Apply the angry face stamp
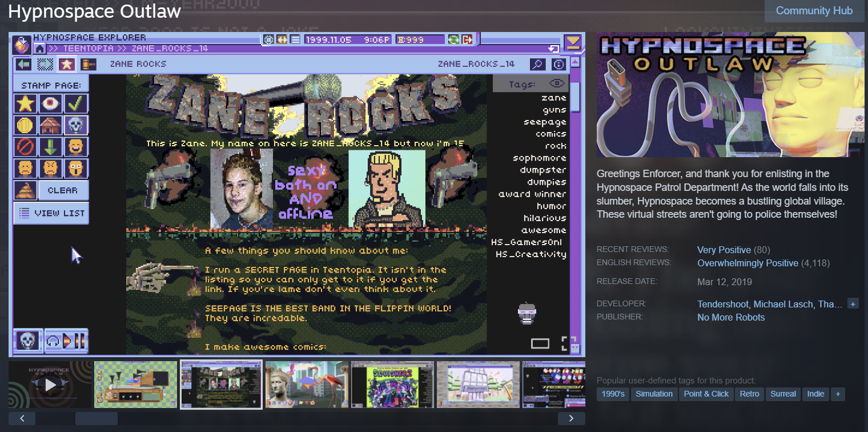 tap(51, 169)
